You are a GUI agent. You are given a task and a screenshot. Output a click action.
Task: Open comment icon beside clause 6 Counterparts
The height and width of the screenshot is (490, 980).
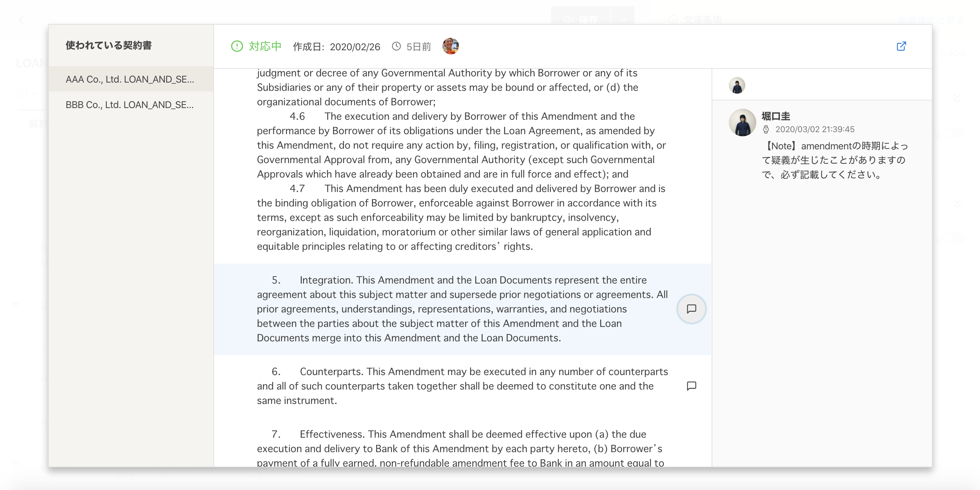pyautogui.click(x=691, y=386)
